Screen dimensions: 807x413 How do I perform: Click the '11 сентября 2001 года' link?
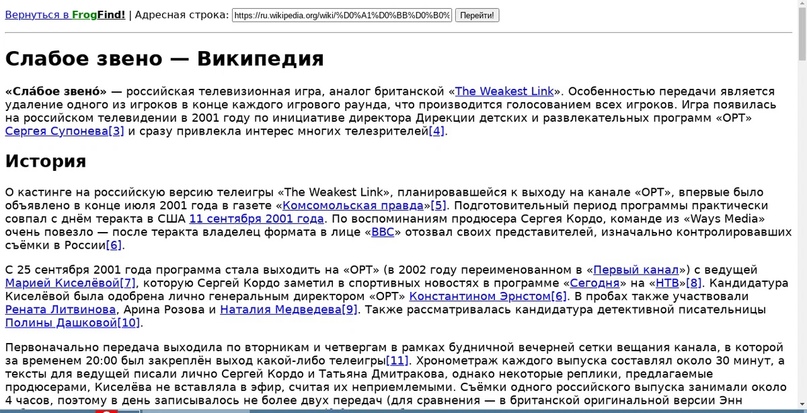pos(256,218)
